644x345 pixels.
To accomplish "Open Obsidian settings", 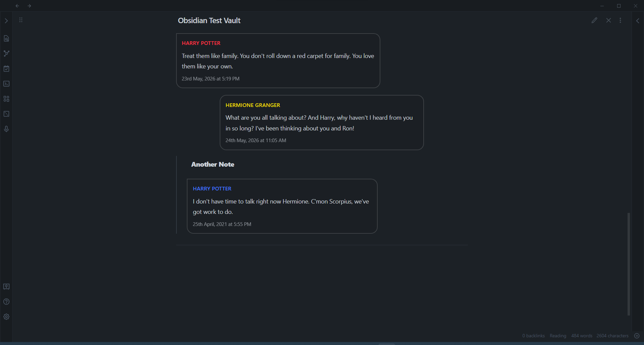I will coord(6,317).
